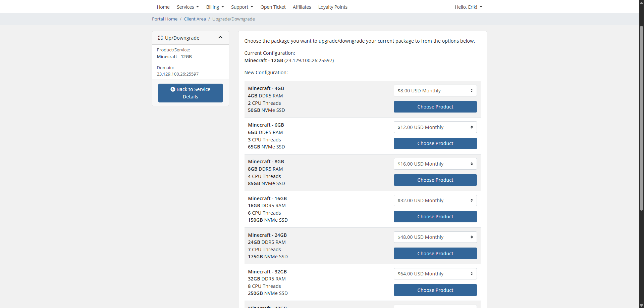The width and height of the screenshot is (644, 308).
Task: Click the scrollbar down arrow
Action: (x=641, y=305)
